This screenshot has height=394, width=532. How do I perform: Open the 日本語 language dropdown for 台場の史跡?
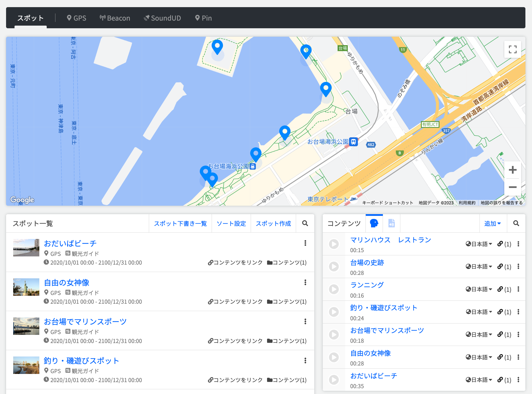[479, 267]
